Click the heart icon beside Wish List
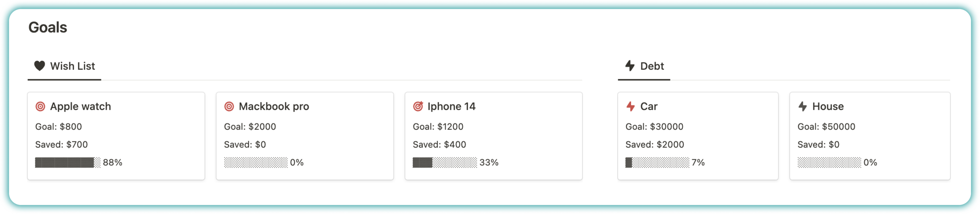This screenshot has width=980, height=214. click(40, 66)
